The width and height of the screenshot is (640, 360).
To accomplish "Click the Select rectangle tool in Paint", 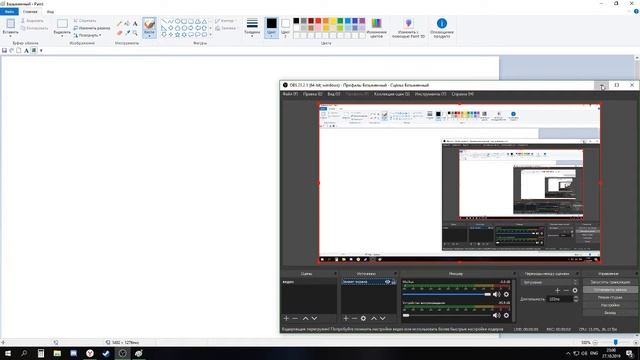I will pyautogui.click(x=62, y=24).
